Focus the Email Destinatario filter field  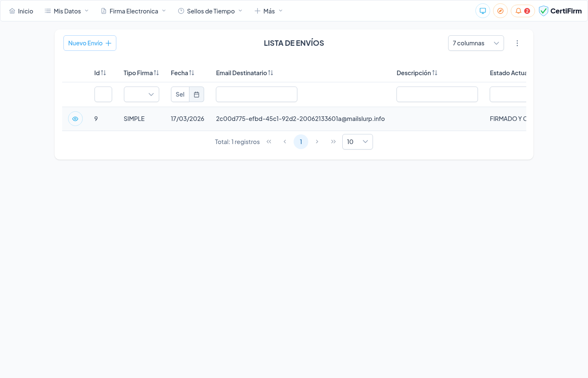[x=256, y=94]
